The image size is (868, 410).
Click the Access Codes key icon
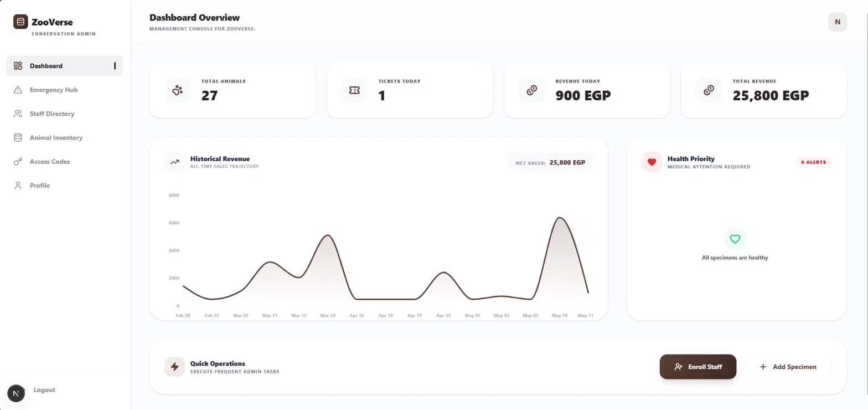pyautogui.click(x=18, y=162)
